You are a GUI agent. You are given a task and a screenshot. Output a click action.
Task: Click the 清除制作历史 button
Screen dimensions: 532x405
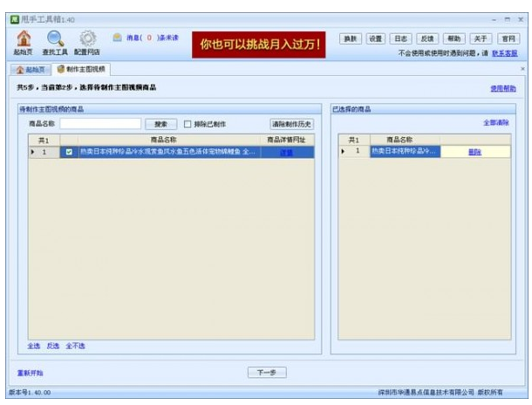click(x=291, y=124)
